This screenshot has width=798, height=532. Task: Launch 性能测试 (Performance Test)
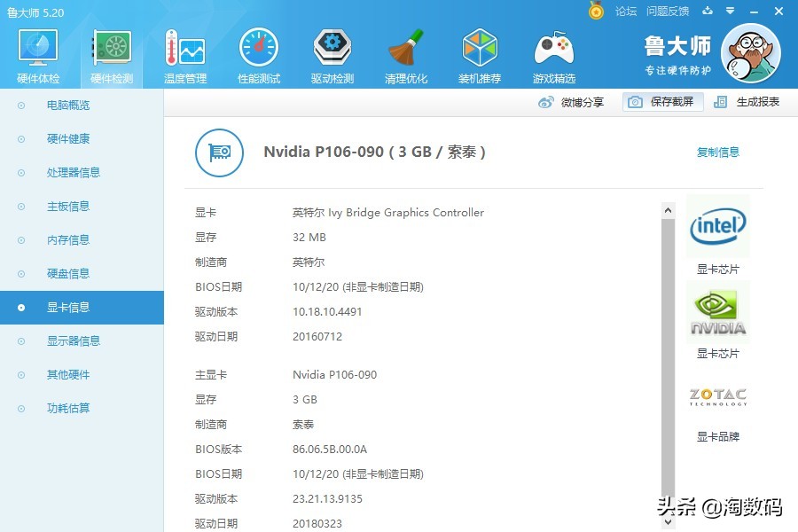coord(258,53)
